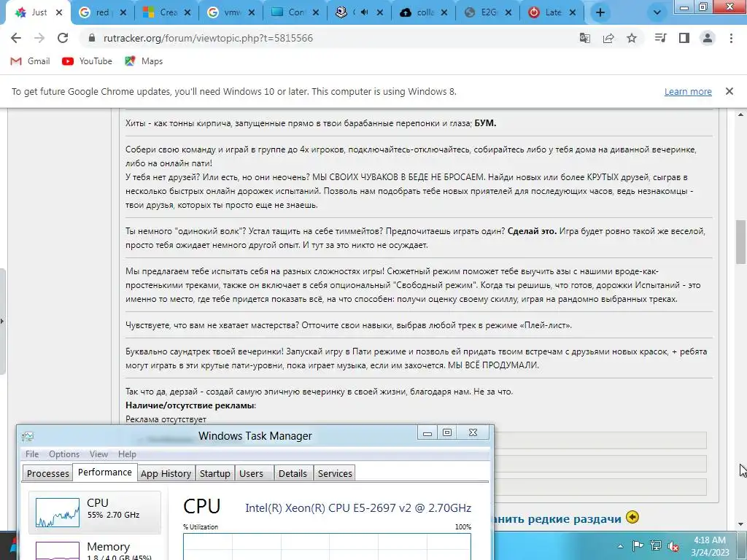747x560 pixels.
Task: Maximize the Windows Task Manager window
Action: pyautogui.click(x=447, y=432)
